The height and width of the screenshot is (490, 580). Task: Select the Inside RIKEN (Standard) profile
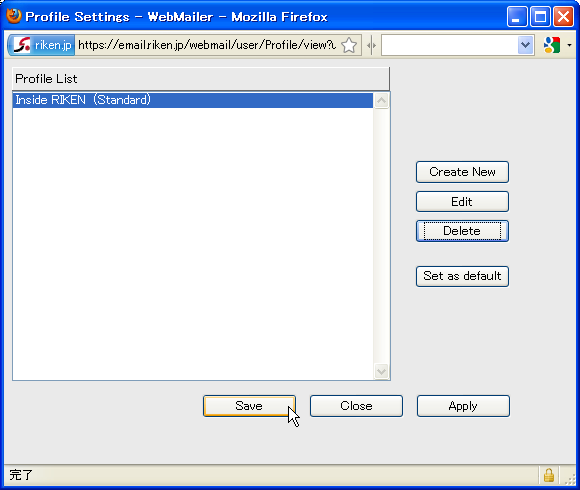(193, 100)
